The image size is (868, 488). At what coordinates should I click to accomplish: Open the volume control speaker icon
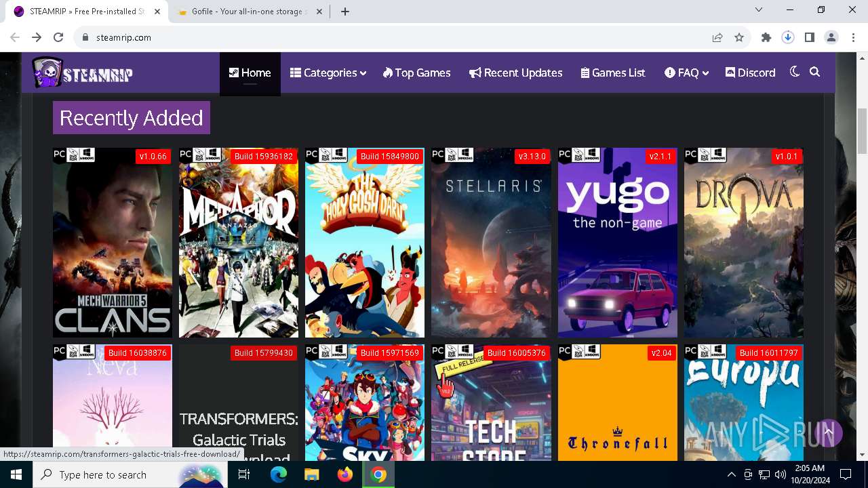(x=780, y=474)
